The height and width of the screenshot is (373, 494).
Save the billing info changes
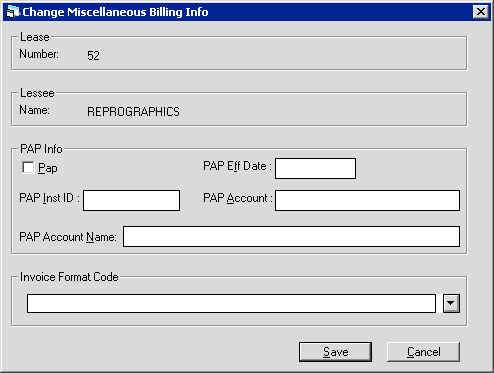[x=335, y=352]
